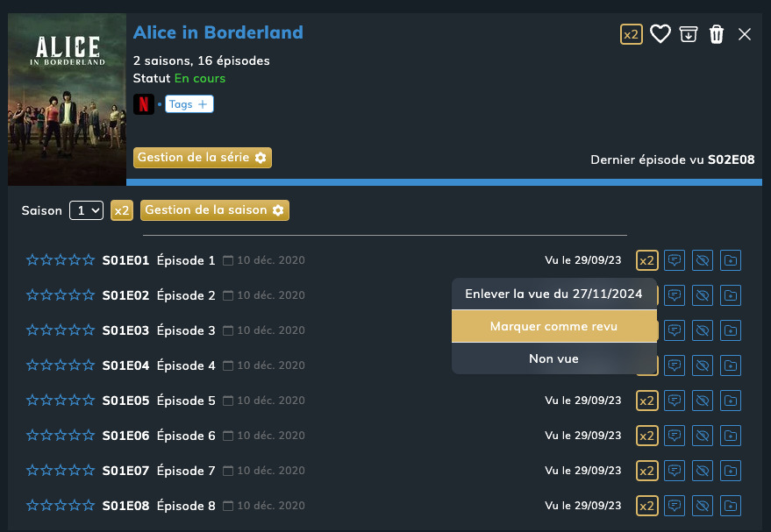Toggle the hidden-eye icon for S01E06
Viewport: 771px width, 532px height.
click(x=702, y=436)
